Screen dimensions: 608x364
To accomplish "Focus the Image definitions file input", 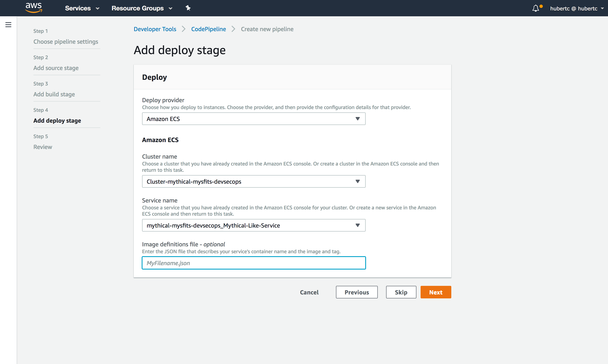I will (254, 263).
